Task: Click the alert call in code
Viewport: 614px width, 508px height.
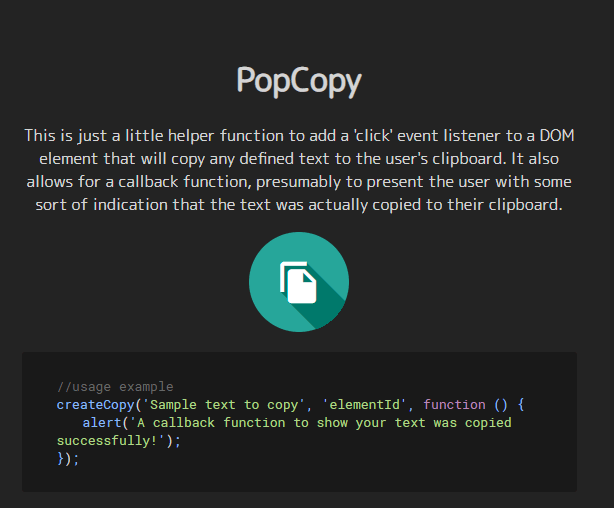Action: click(x=102, y=423)
